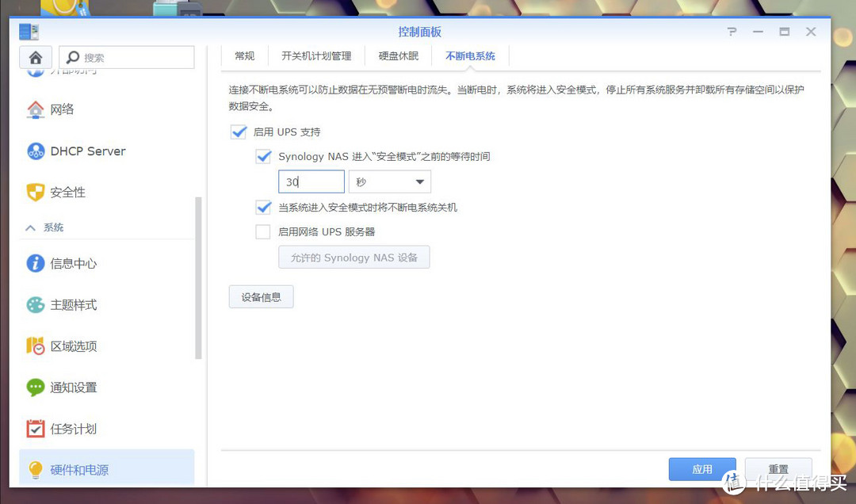Open the Notification (通知设置) chat icon
This screenshot has height=504, width=856.
pos(36,388)
